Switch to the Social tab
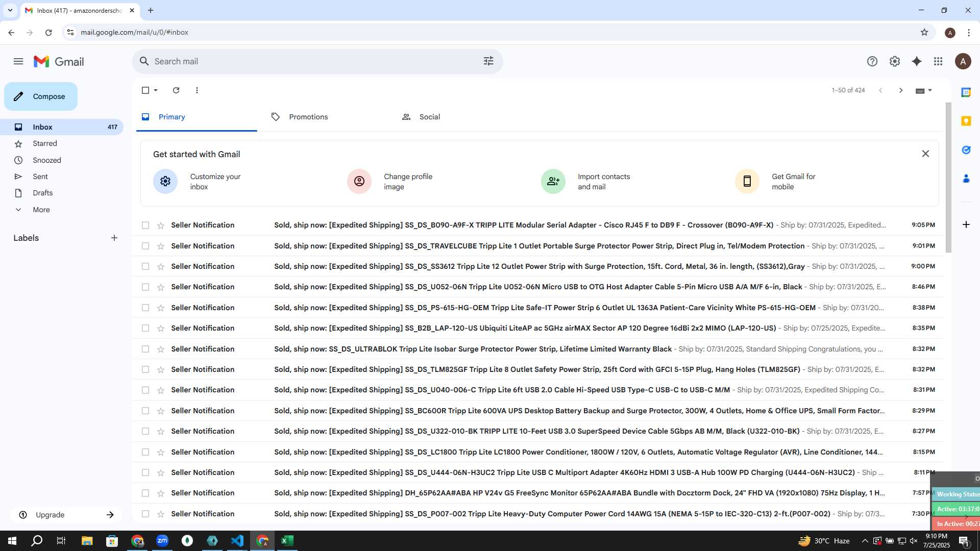 tap(458, 117)
